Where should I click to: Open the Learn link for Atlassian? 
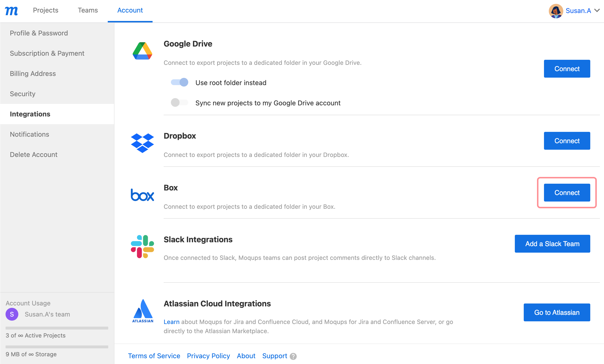pos(171,322)
